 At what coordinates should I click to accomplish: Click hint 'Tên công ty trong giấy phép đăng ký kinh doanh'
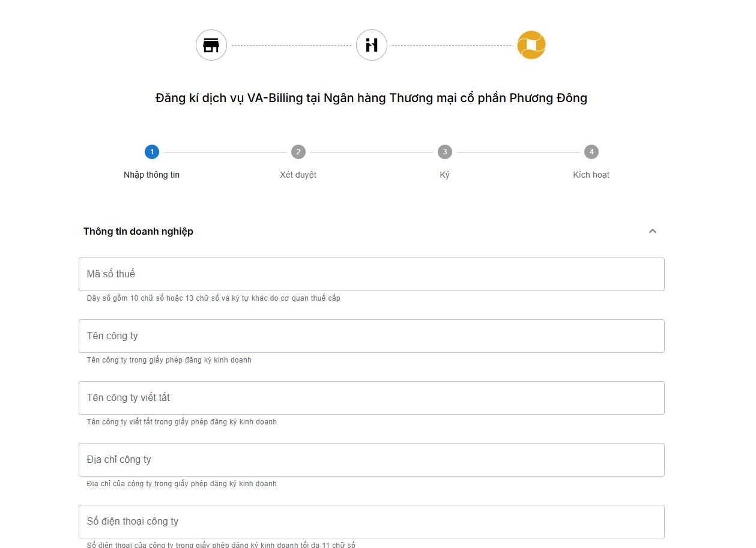point(169,360)
